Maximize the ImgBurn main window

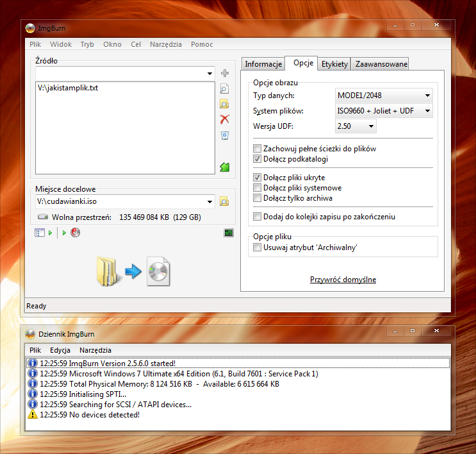412,25
